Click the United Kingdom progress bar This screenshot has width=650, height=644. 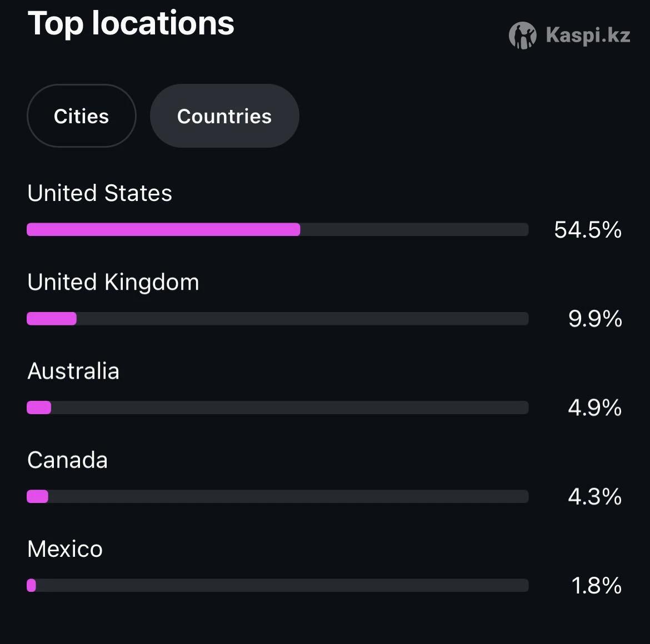point(52,319)
